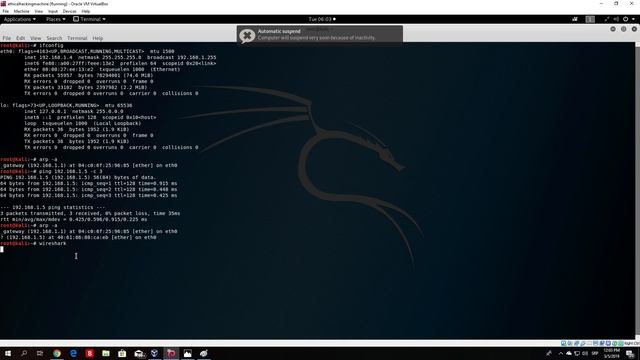The height and width of the screenshot is (360, 640).
Task: Open OneDrive cloud tray icon
Action: click(569, 353)
